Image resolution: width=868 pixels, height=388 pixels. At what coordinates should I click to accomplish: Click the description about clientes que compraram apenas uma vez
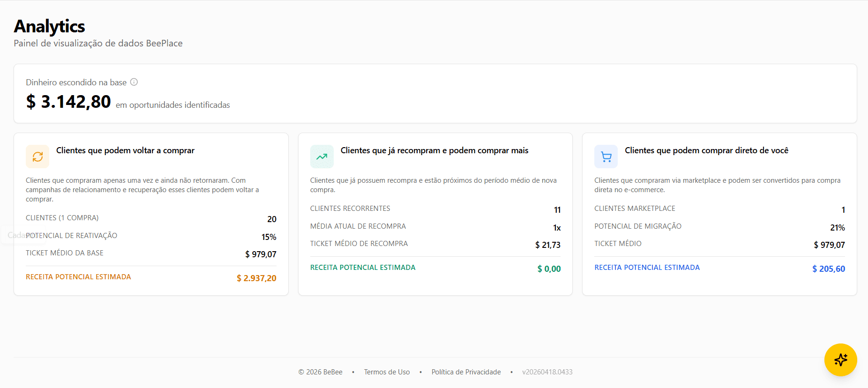point(142,190)
